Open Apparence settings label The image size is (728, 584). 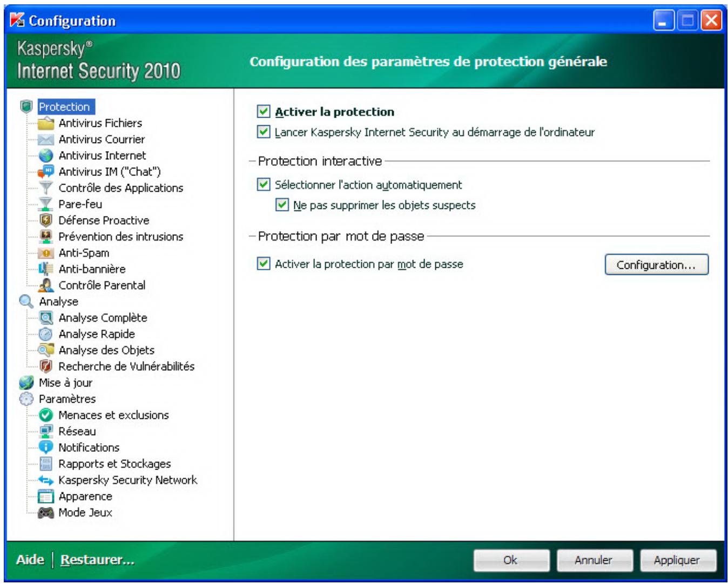[85, 496]
